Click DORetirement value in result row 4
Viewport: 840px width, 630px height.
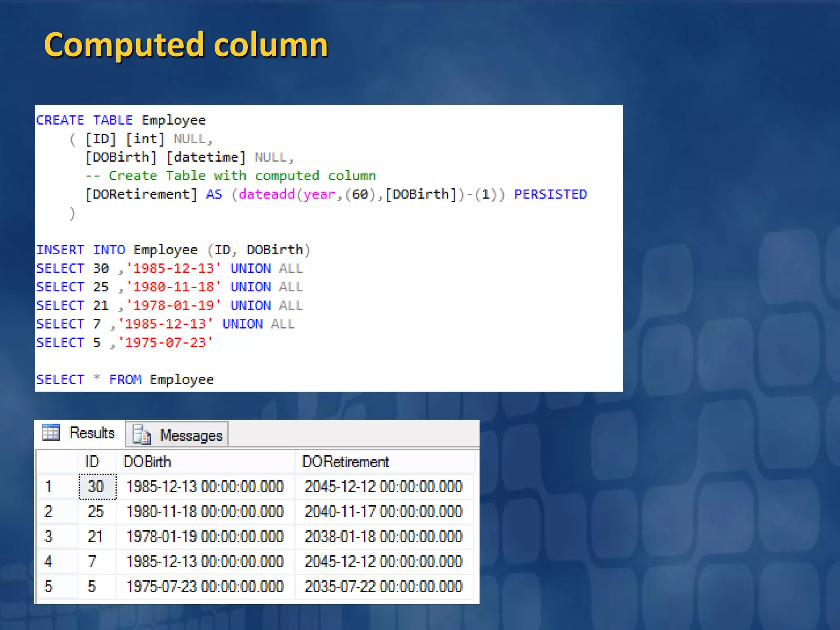(x=384, y=562)
